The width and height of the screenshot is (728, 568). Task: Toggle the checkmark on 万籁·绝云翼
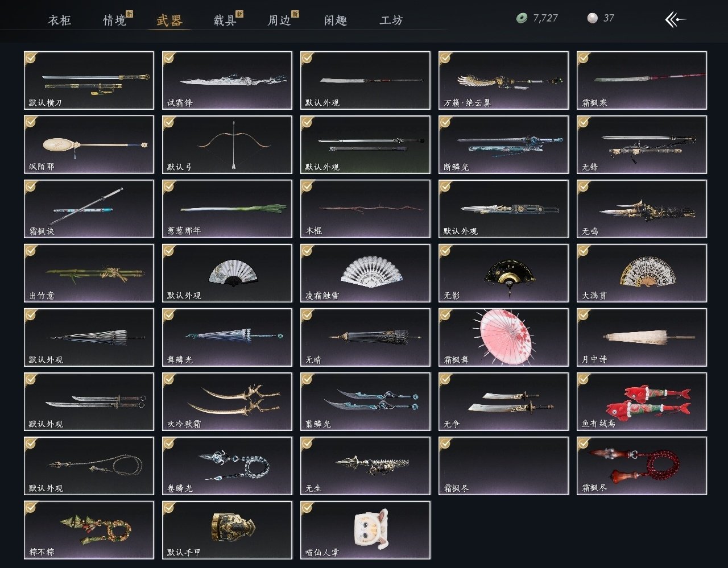coord(445,57)
